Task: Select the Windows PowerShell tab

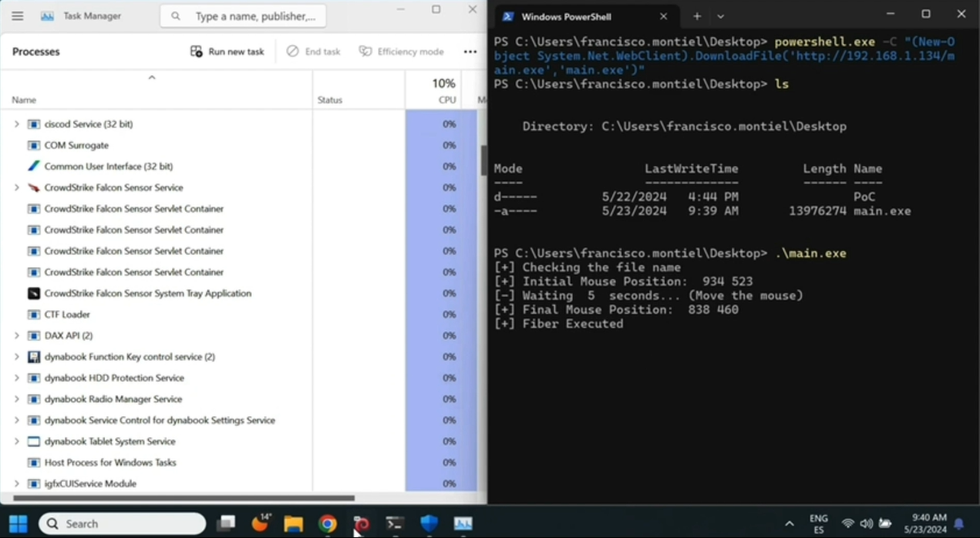Action: point(584,16)
